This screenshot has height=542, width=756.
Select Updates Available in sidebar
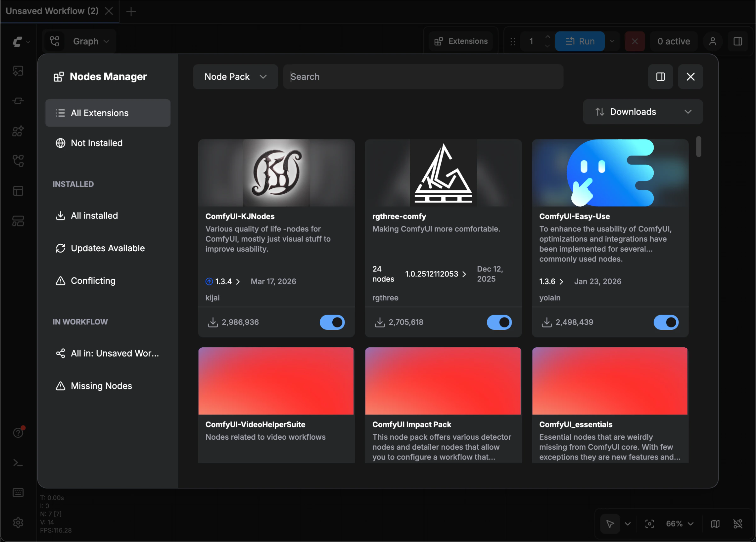point(107,248)
